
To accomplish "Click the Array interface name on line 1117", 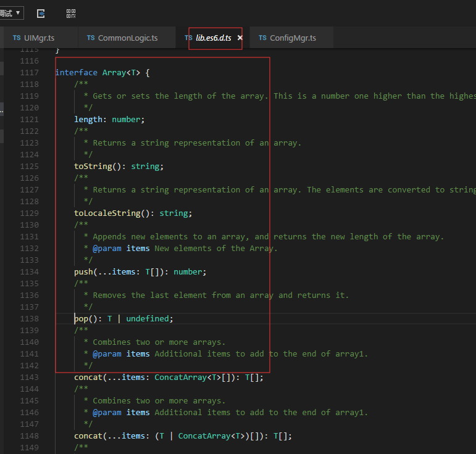I will point(114,73).
